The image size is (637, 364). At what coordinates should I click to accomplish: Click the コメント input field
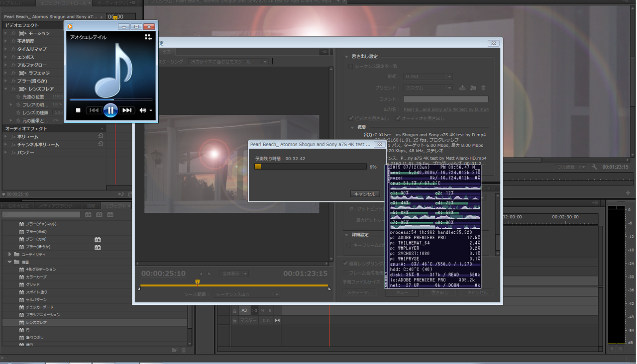446,99
